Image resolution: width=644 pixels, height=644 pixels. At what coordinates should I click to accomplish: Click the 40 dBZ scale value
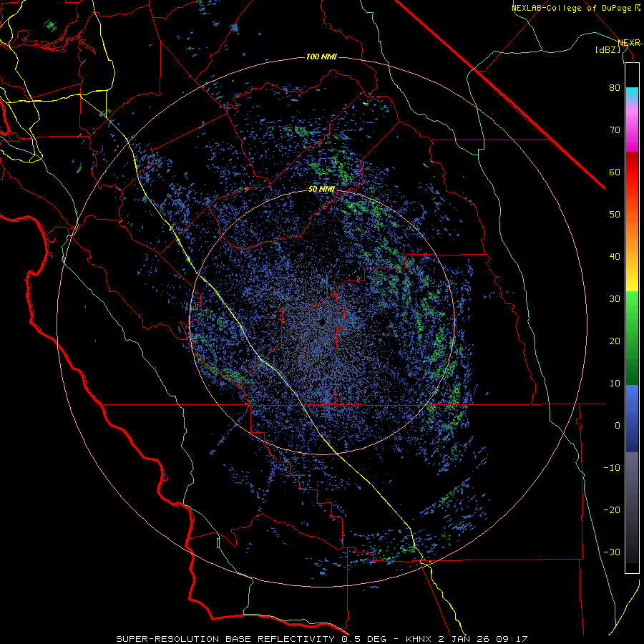coord(615,257)
